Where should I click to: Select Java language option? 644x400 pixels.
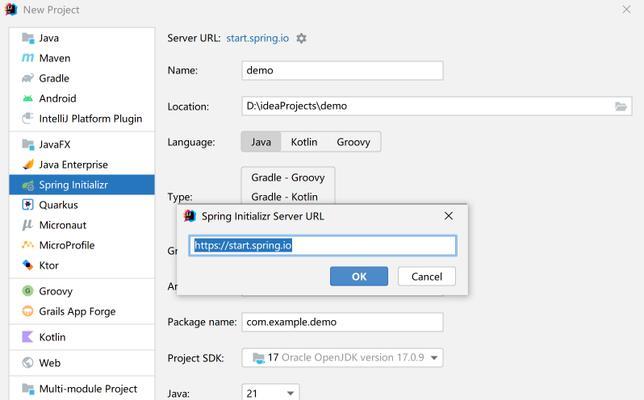(261, 142)
